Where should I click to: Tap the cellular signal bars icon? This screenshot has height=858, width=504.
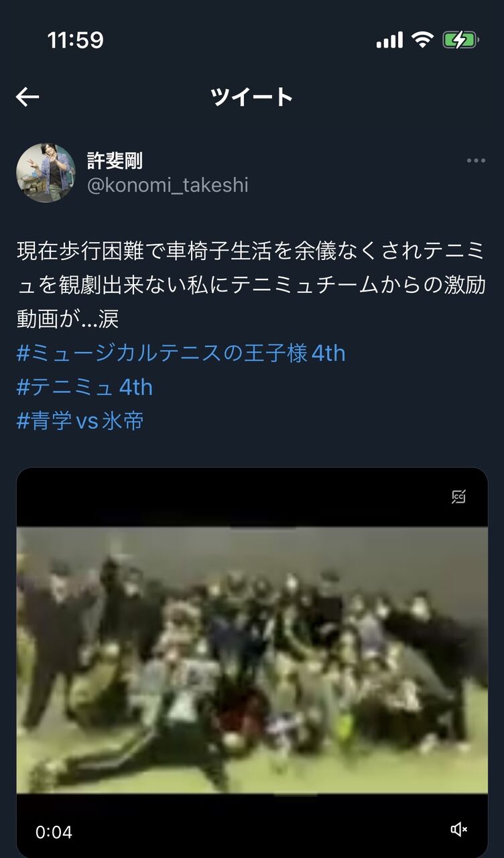[x=389, y=40]
